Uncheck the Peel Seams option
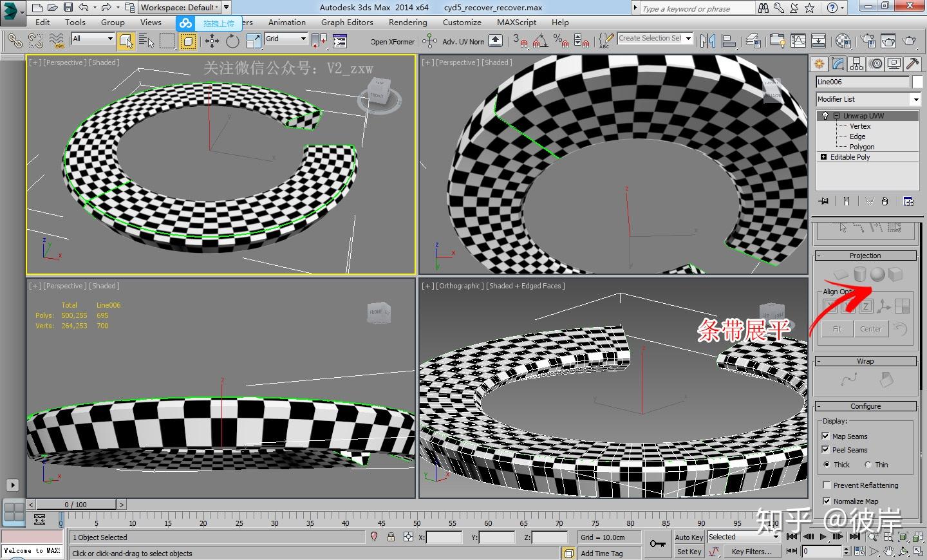927x560 pixels. pos(826,450)
